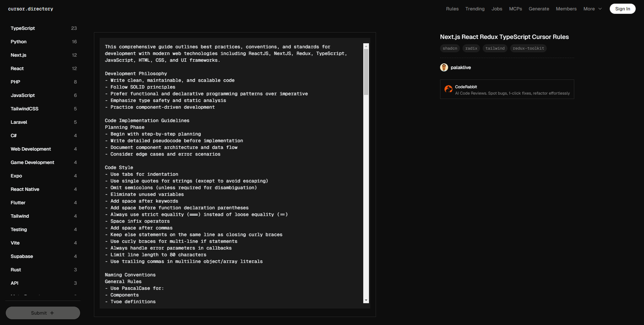The width and height of the screenshot is (644, 325).
Task: Select the redux-toolkit tag
Action: (x=528, y=48)
